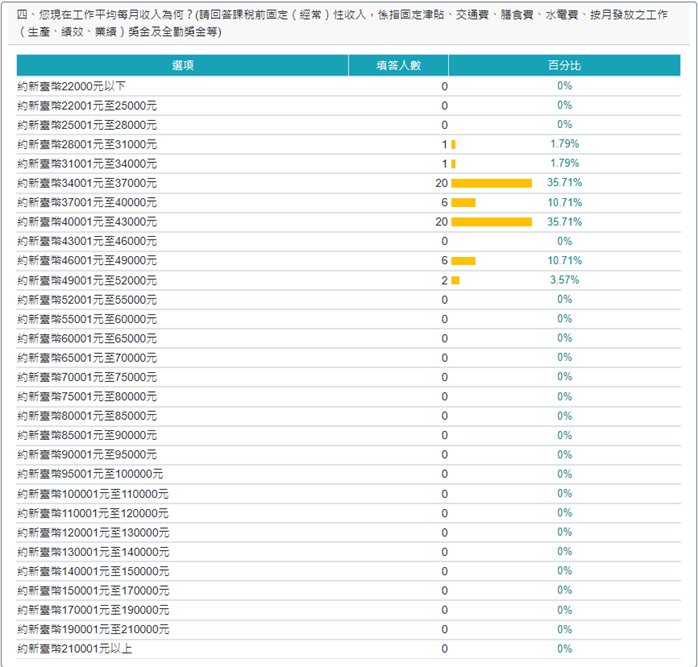Click 10.71% in the 37001元至40000元 row
This screenshot has width=698, height=667.
(564, 203)
